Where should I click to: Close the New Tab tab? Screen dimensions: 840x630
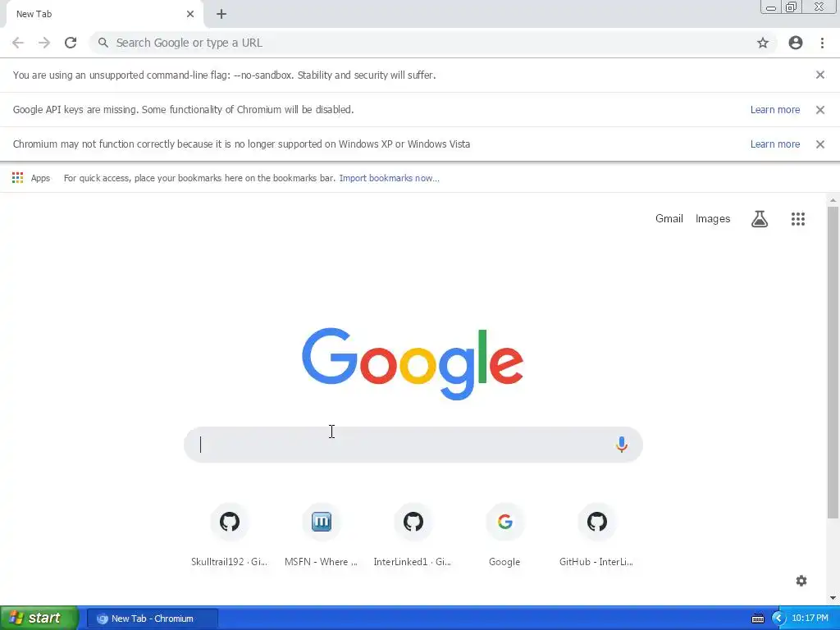[x=190, y=14]
